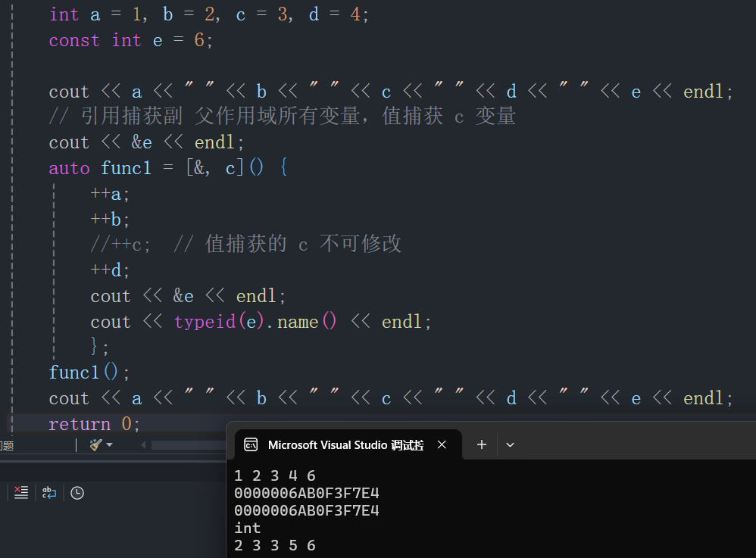Select the Microsoft Visual Studio debug console tab
The image size is (756, 558).
[348, 444]
